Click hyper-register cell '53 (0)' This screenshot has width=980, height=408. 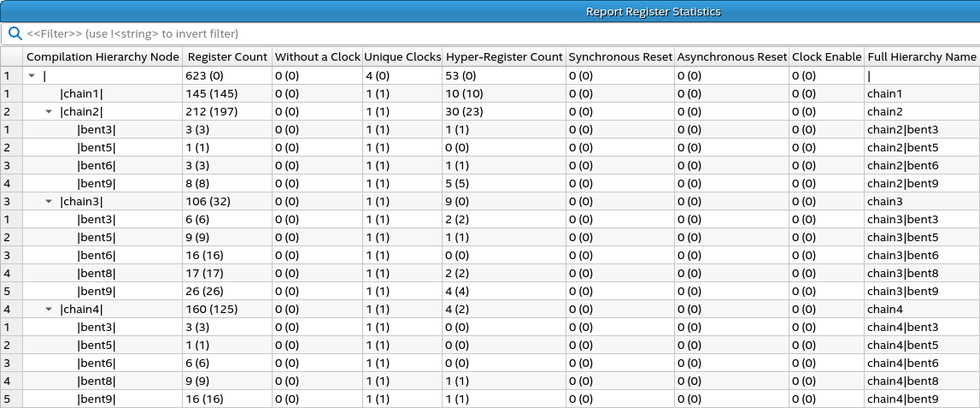coord(461,76)
